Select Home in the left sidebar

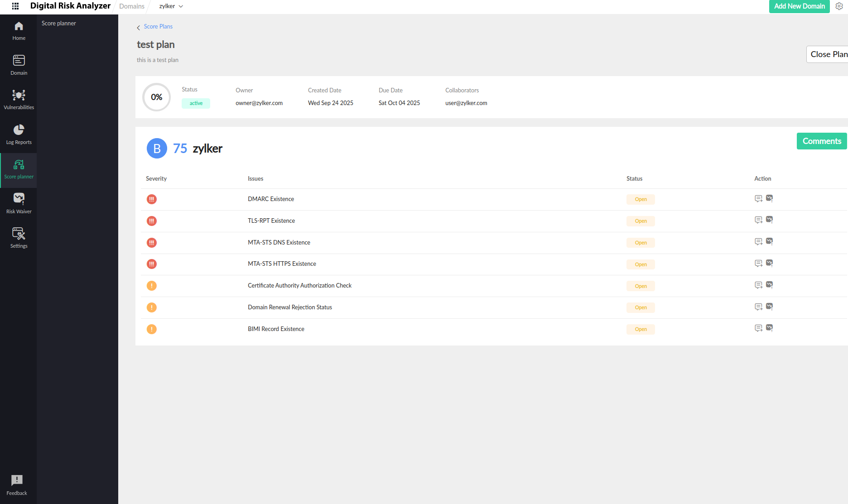coord(19,31)
